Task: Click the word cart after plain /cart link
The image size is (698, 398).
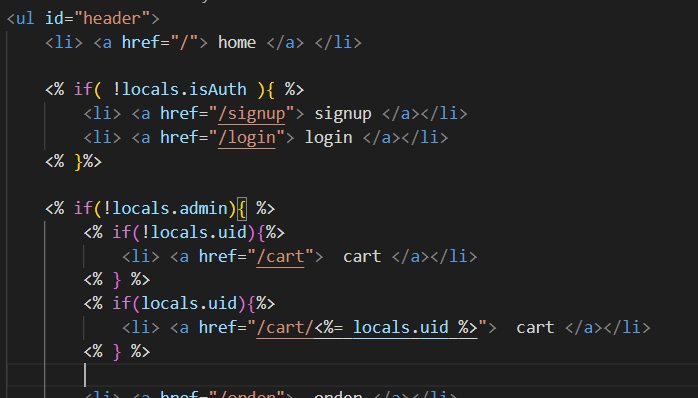Action: [362, 257]
